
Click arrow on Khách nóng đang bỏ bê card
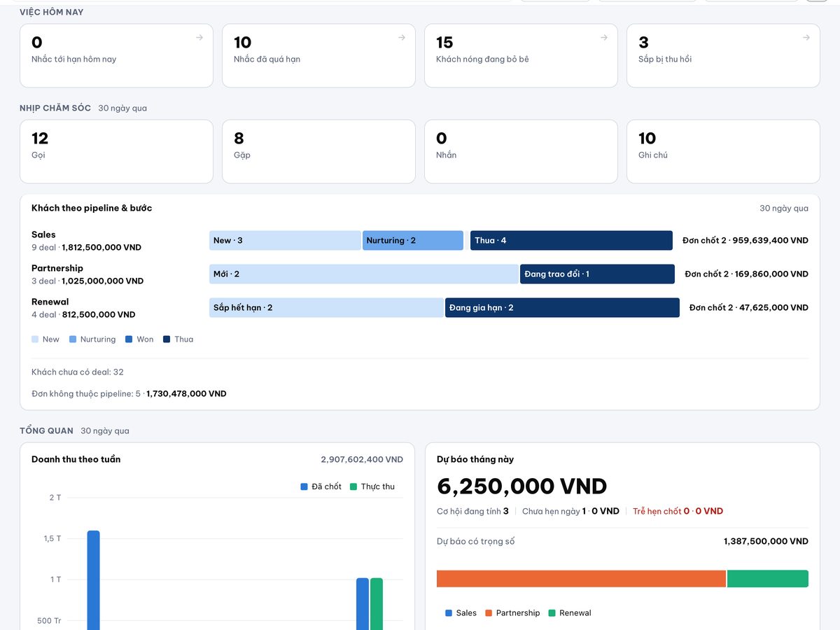point(604,38)
